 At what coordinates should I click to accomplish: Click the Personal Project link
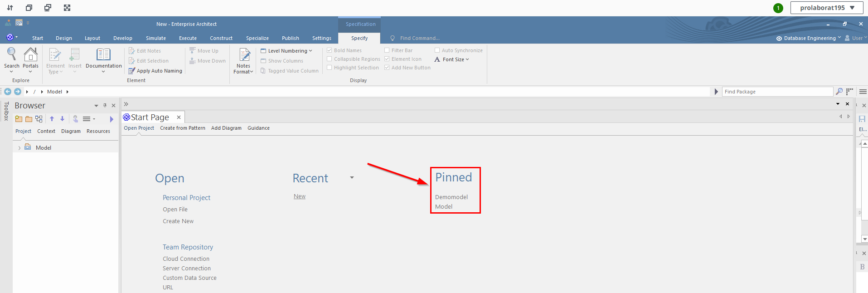click(x=187, y=198)
